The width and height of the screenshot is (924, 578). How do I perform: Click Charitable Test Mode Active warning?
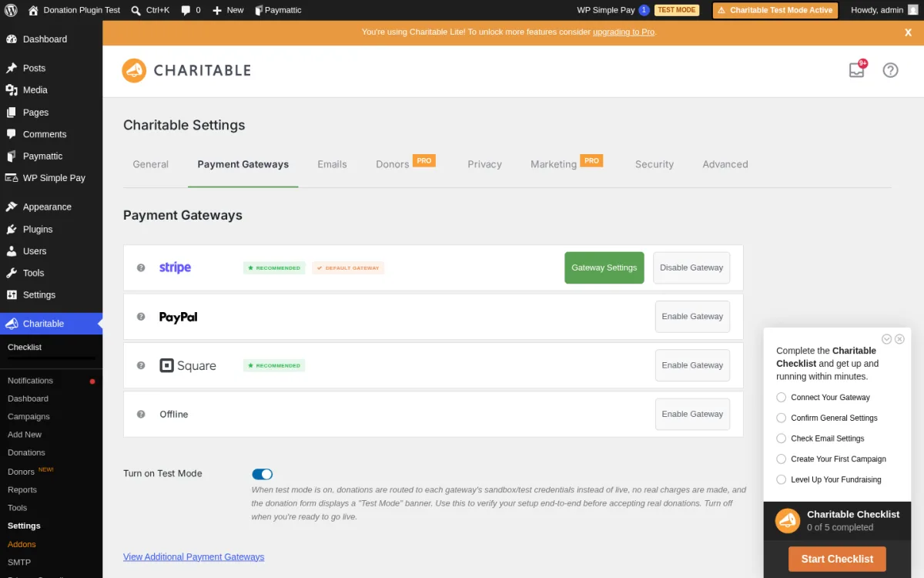tap(775, 10)
